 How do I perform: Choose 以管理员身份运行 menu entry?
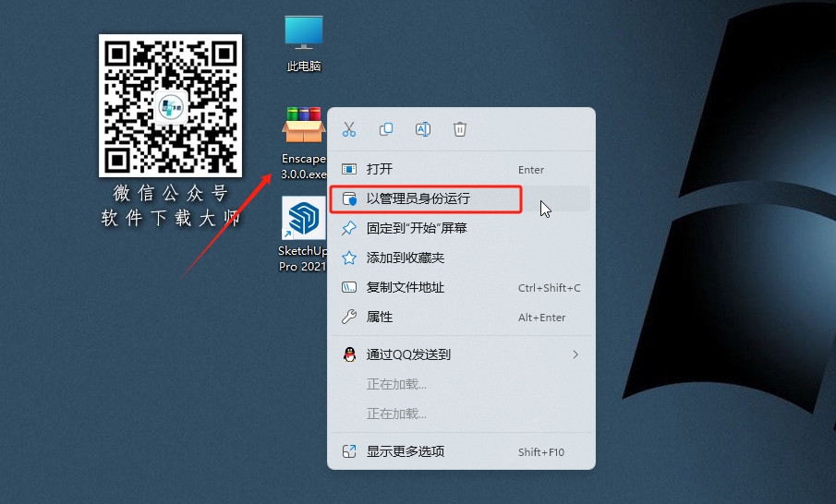click(461, 198)
